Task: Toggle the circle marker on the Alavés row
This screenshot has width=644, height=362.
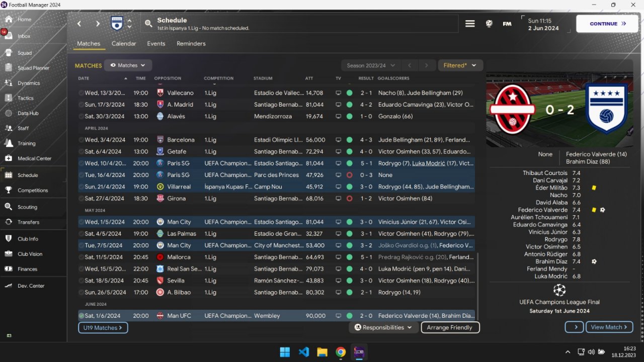Action: coord(82,116)
